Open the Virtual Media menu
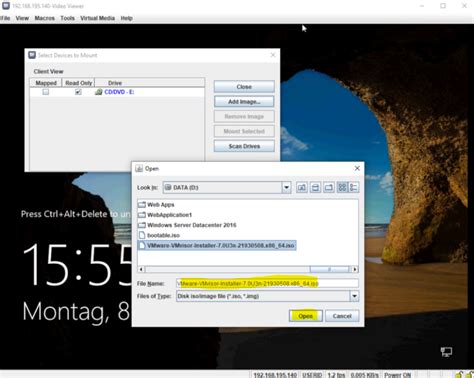 [97, 18]
